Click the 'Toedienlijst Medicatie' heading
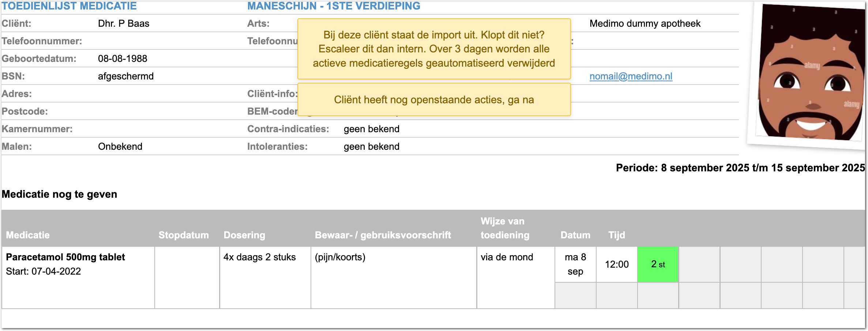The image size is (868, 331). coord(69,6)
